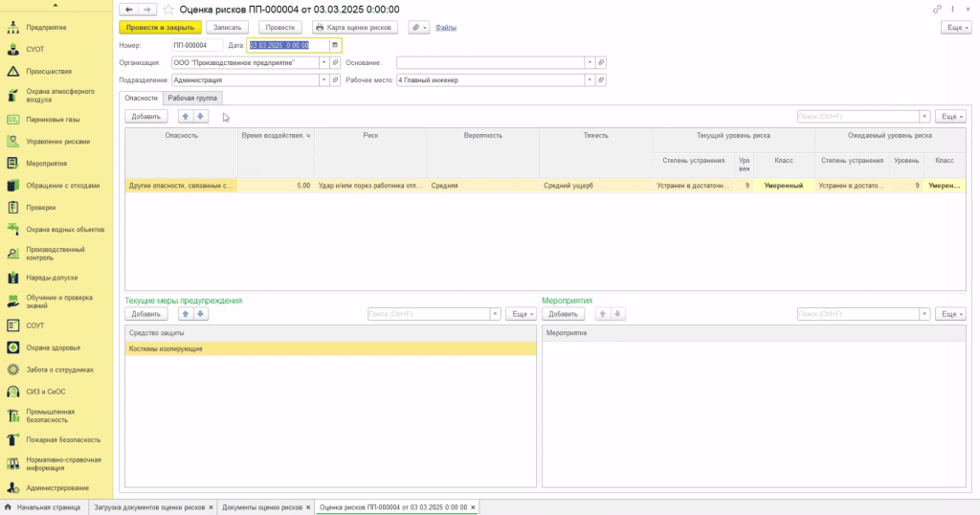Collapse the sidebar with top arrow
Image resolution: width=980 pixels, height=515 pixels.
(55, 5)
